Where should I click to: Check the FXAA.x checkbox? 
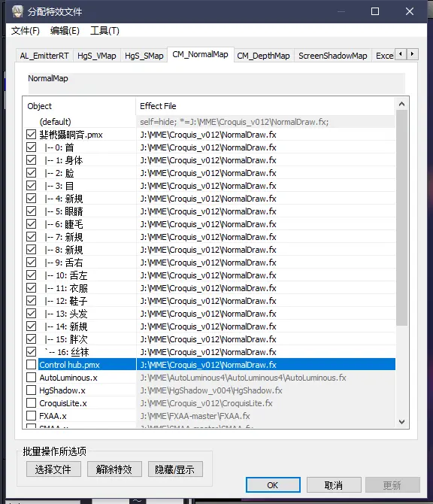(x=31, y=415)
